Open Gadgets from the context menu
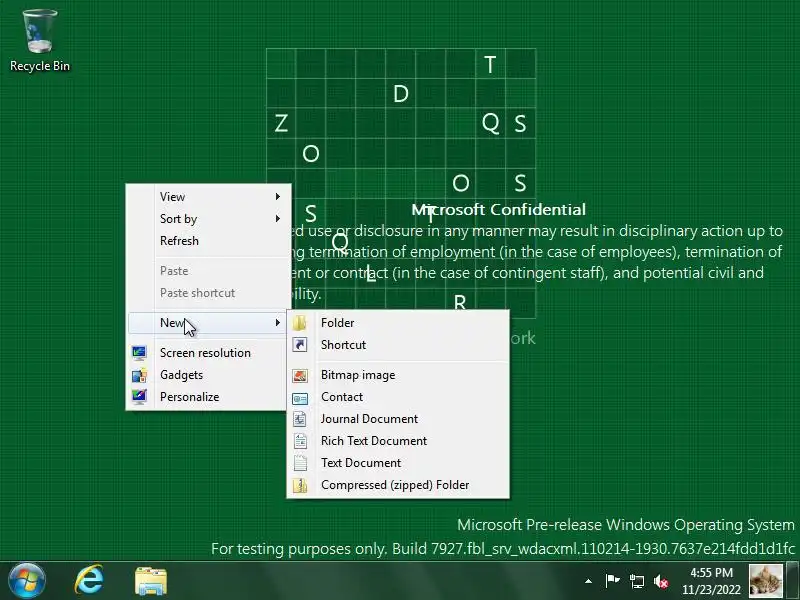The height and width of the screenshot is (600, 800). 208,374
